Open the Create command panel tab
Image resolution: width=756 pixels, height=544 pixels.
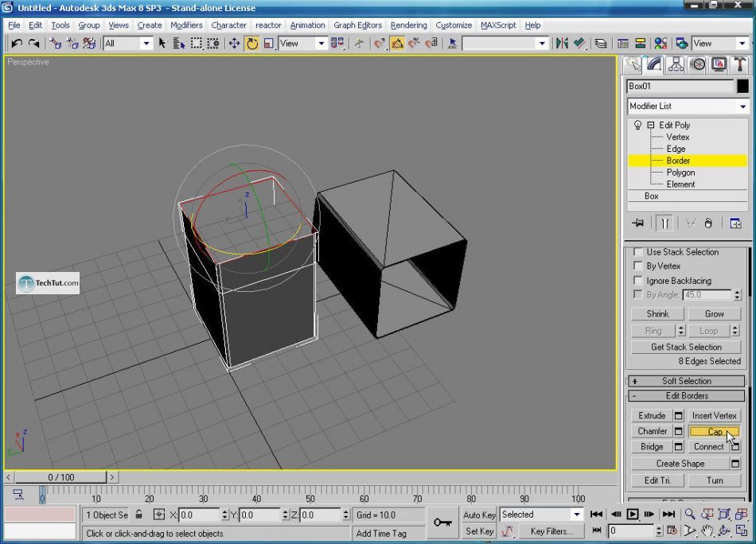[632, 65]
